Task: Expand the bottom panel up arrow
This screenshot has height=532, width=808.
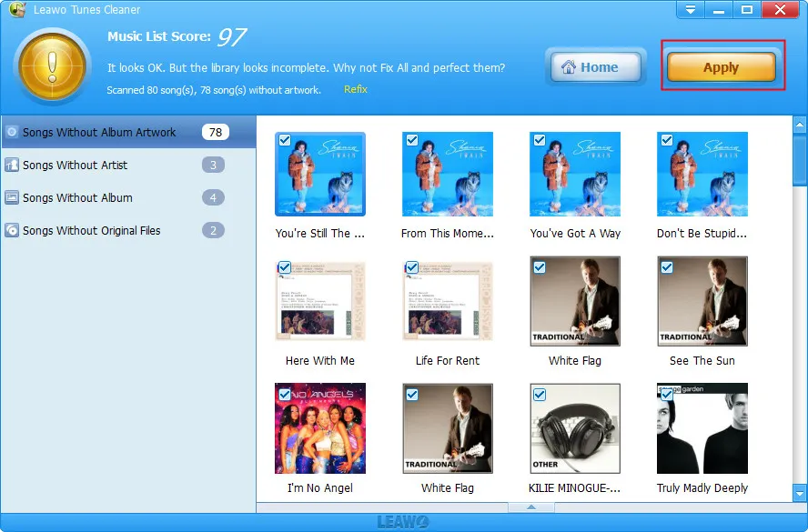Action: [531, 507]
